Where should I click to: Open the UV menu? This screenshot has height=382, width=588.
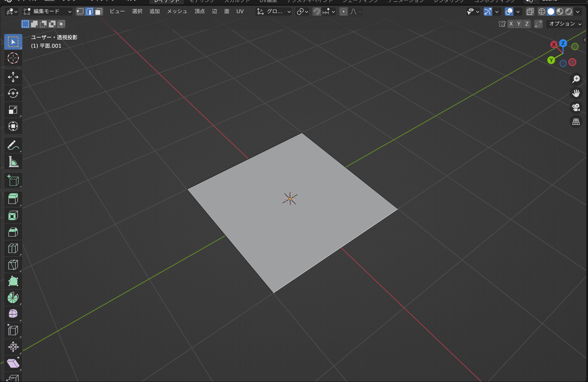(240, 11)
